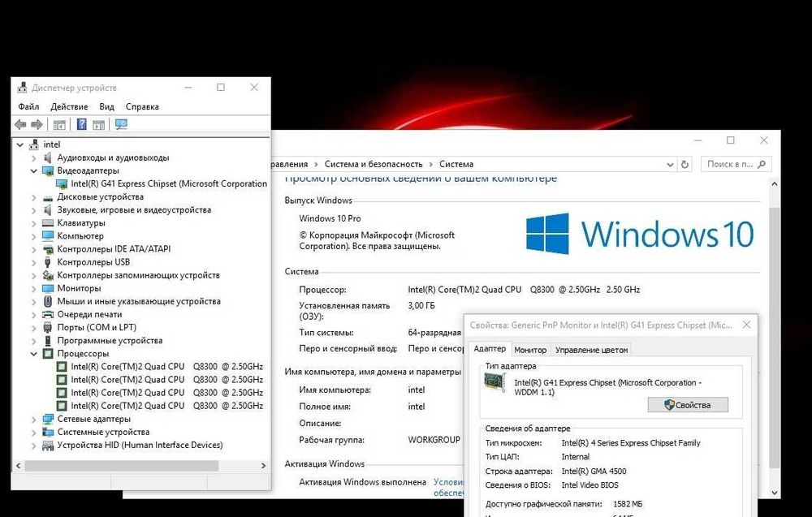Click the 1582 МБ graphics memory value
The width and height of the screenshot is (812, 517).
628,503
